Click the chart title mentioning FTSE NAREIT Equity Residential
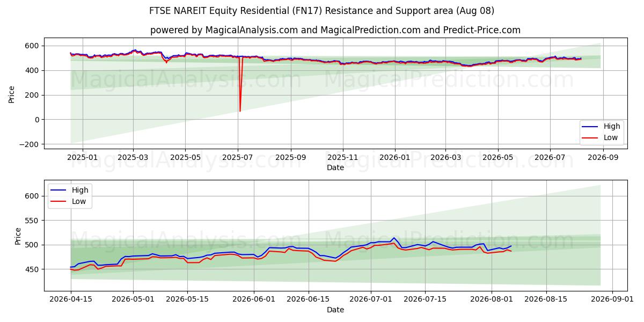Image resolution: width=644 pixels, height=322 pixels. click(x=322, y=11)
